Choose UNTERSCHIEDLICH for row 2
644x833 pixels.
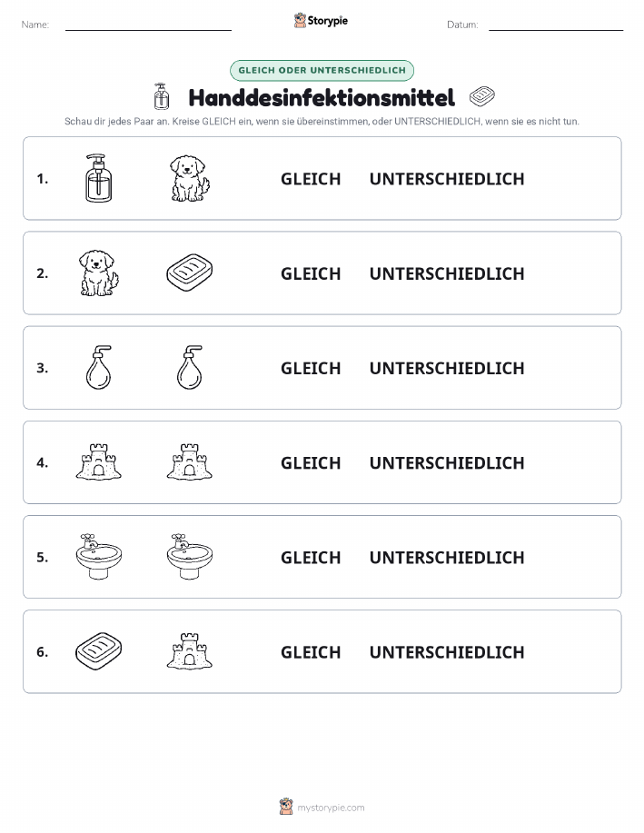(447, 273)
